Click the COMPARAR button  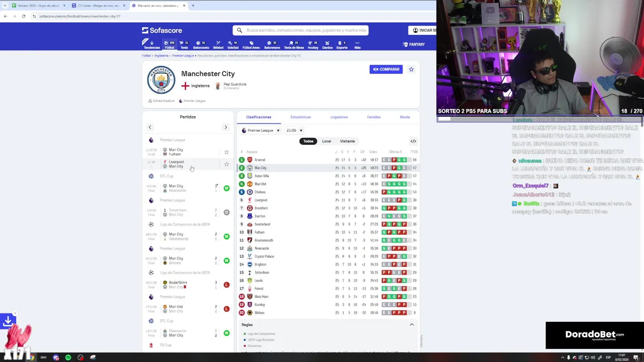386,69
